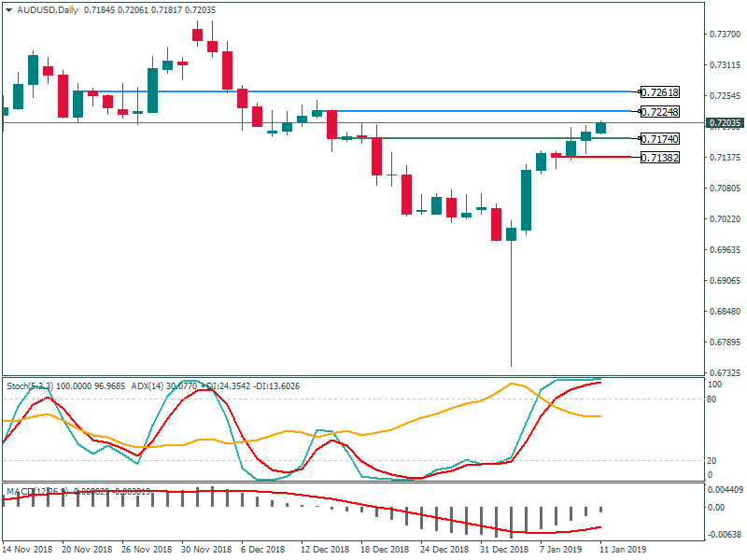
Task: Select the 0.72248 price level label
Action: [x=660, y=112]
